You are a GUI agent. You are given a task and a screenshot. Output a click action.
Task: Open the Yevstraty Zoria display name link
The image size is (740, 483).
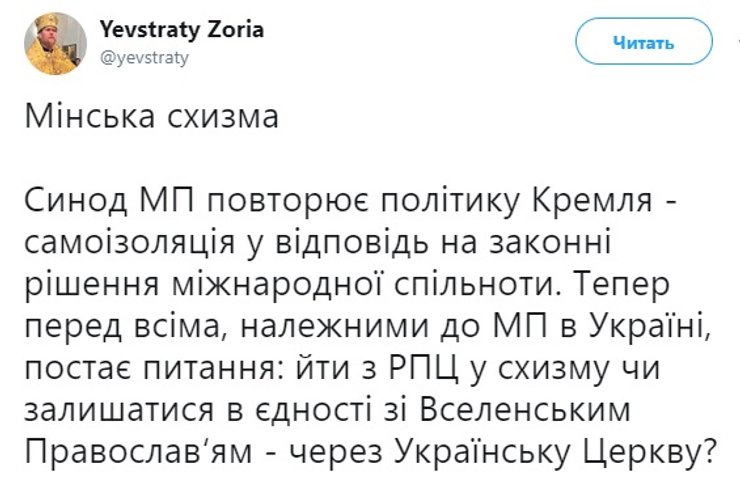click(x=182, y=30)
